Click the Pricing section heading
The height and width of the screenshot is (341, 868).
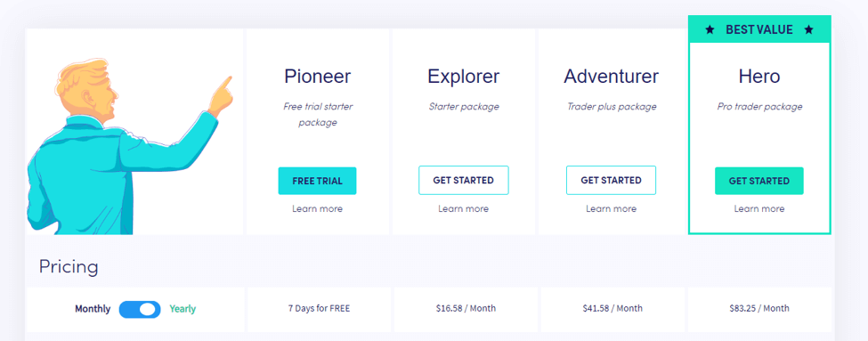[69, 267]
